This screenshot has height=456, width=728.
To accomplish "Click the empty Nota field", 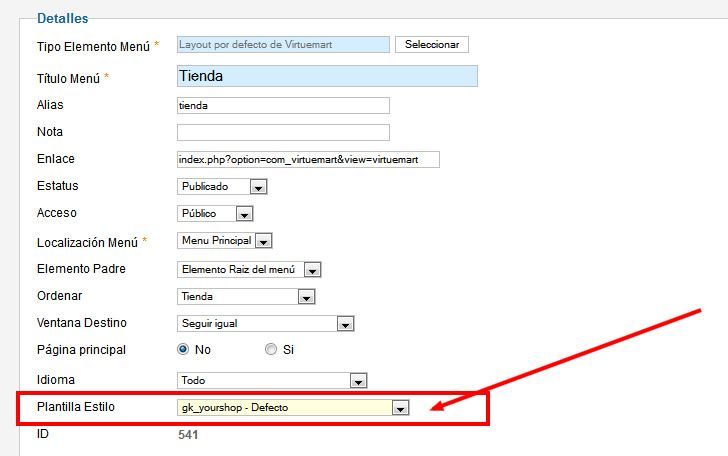I will click(x=283, y=132).
